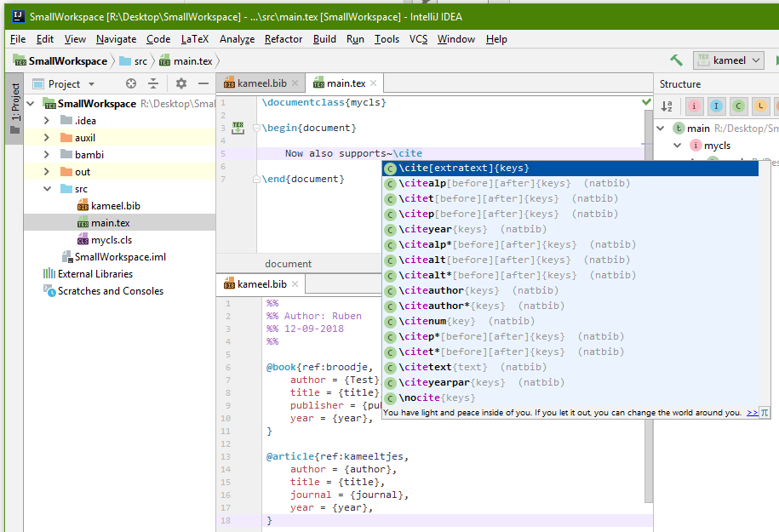This screenshot has width=779, height=532.
Task: Choose the \citeauthor* completion entry
Action: [570, 306]
